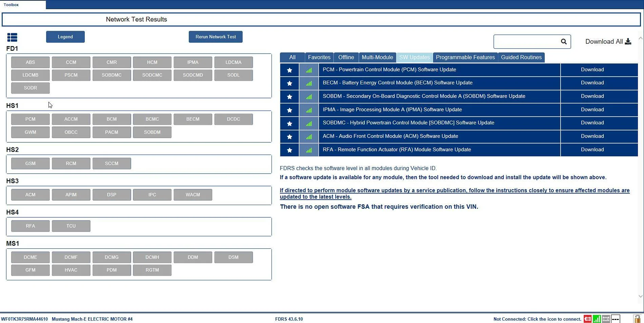Toggle favorite star for IPMA update
644x323 pixels.
(x=289, y=110)
